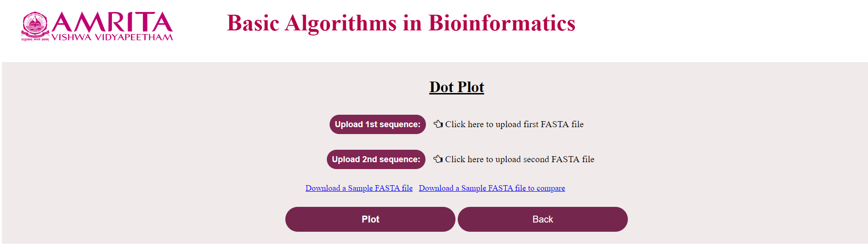The width and height of the screenshot is (868, 252).
Task: Click the Basic Algorithms in Bioinformatics title
Action: tap(401, 23)
